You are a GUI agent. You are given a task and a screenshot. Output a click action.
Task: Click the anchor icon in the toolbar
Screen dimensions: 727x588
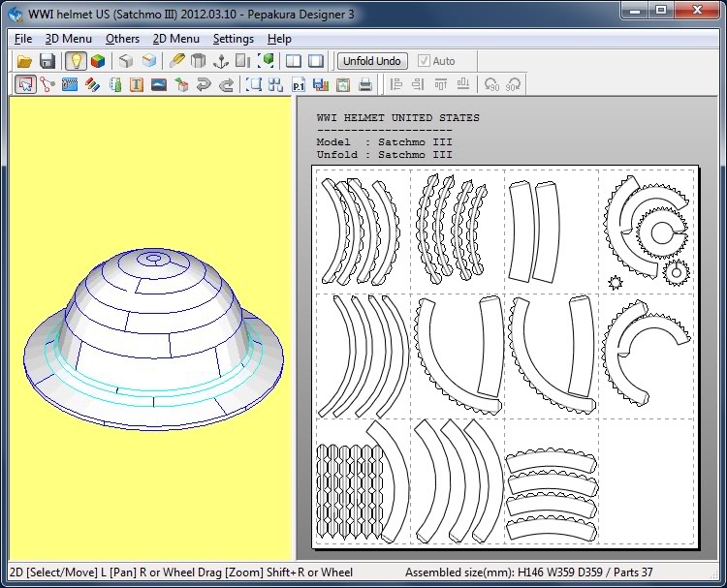click(x=220, y=61)
